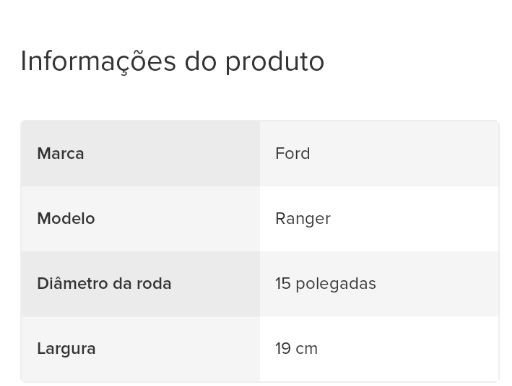Click the '19 cm' width value

[x=296, y=349]
